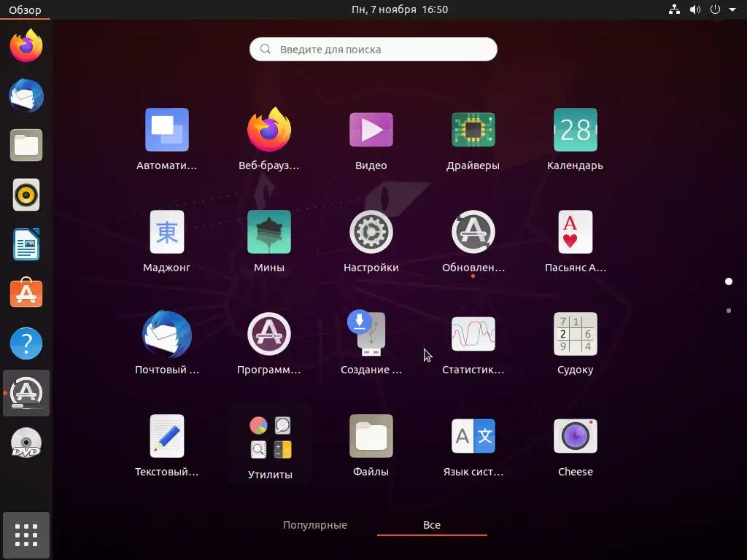Open the Драйверы app

473,130
